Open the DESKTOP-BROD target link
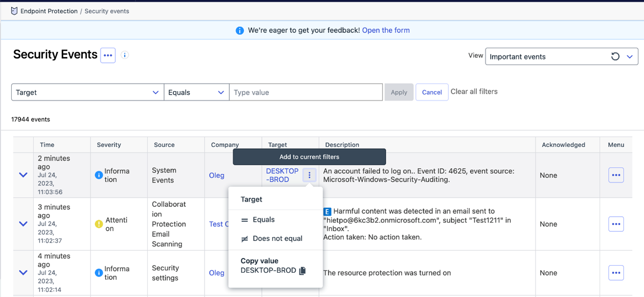Image resolution: width=644 pixels, height=297 pixels. [282, 175]
